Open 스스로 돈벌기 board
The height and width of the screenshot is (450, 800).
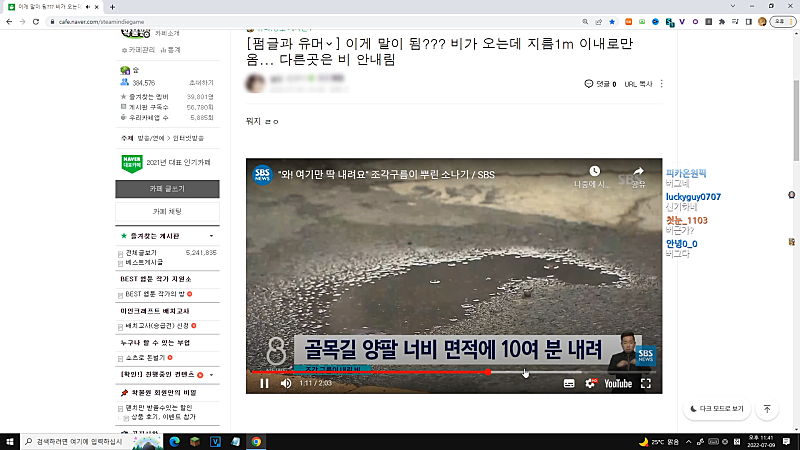pos(145,358)
